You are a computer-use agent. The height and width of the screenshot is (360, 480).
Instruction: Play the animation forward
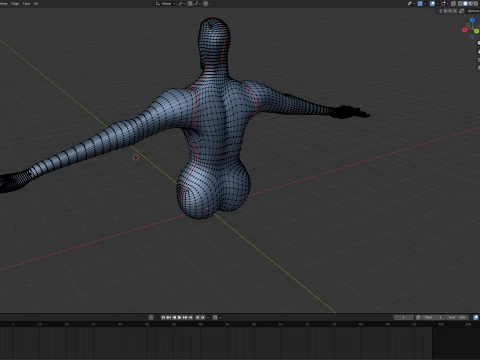pos(179,317)
